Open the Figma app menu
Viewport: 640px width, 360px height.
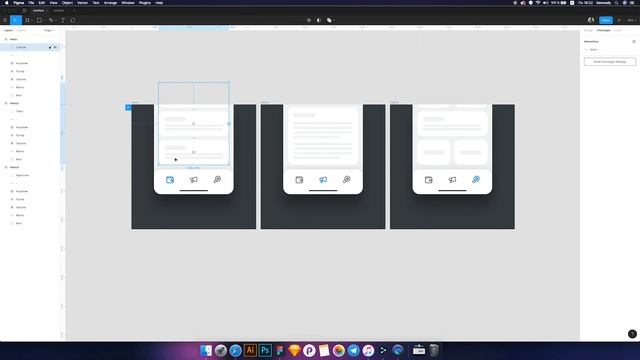click(19, 2)
